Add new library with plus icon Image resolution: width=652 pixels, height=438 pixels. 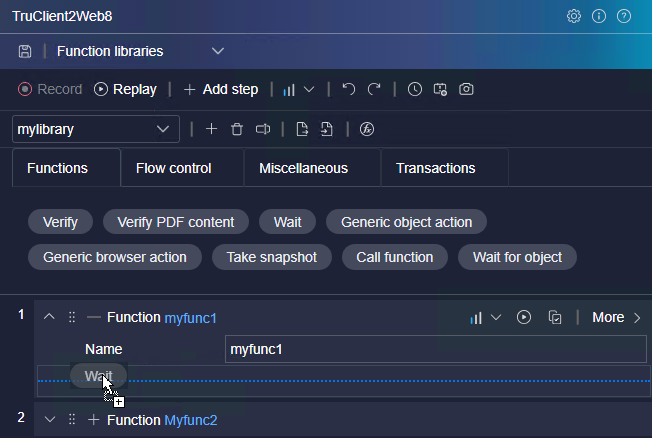click(211, 129)
